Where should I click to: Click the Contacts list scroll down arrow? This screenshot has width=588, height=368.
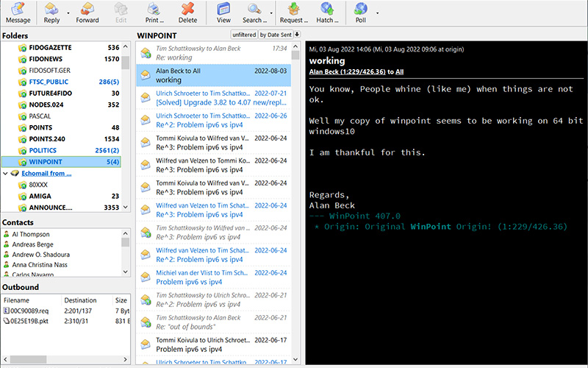click(125, 272)
